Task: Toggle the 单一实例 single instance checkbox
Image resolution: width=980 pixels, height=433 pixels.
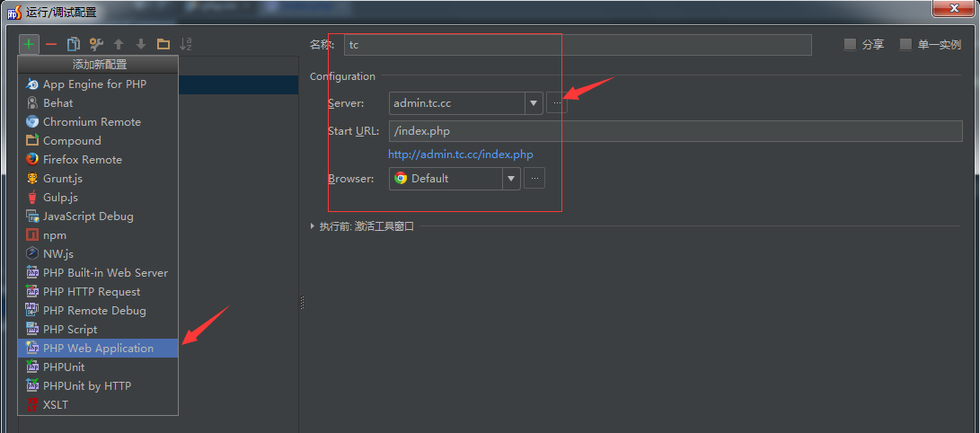Action: click(905, 45)
